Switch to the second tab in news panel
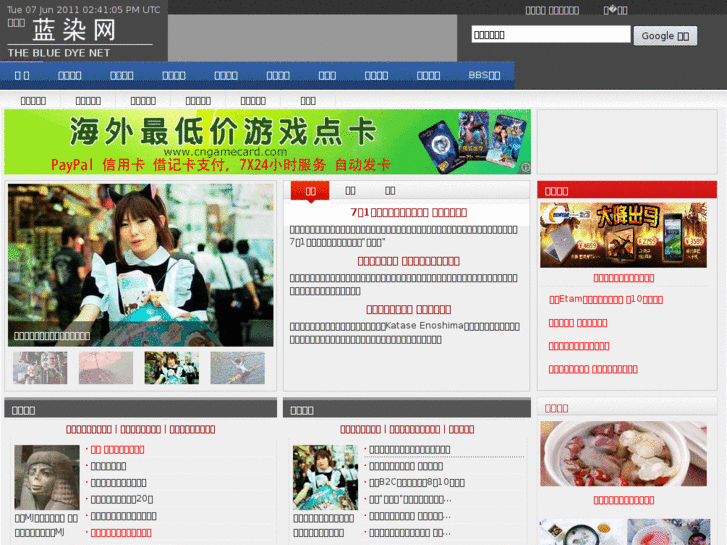Viewport: 727px width, 545px height. point(351,191)
